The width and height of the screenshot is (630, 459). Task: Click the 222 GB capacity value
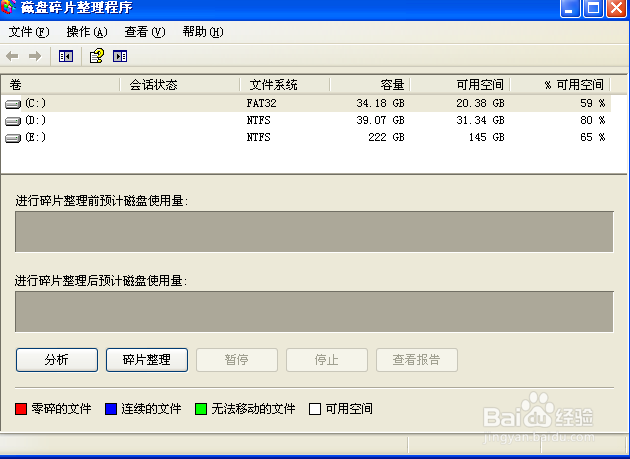386,137
